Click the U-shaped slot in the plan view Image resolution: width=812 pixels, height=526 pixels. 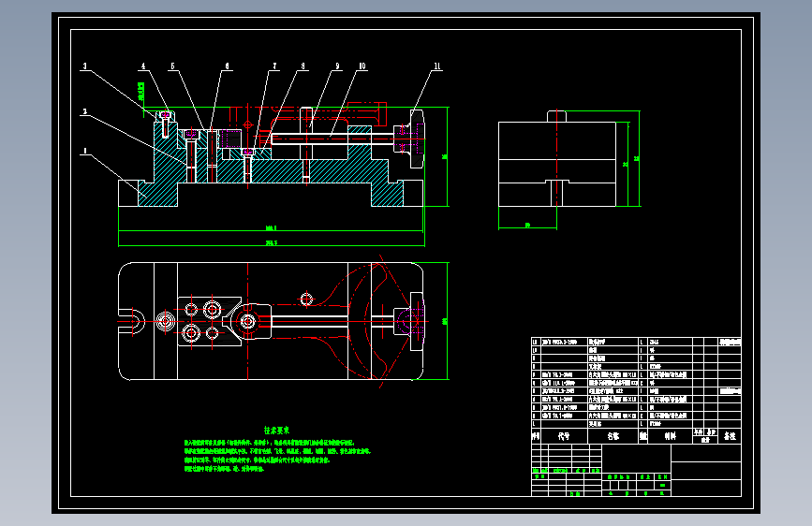tap(131, 322)
